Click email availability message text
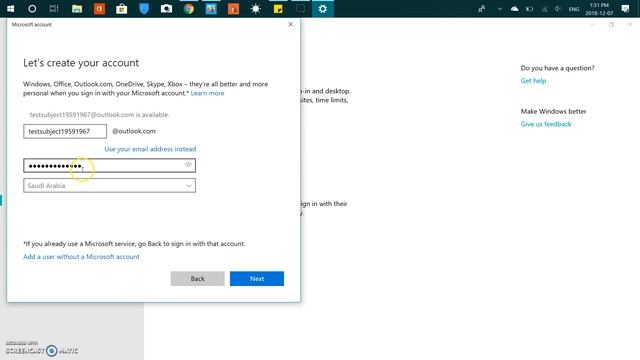 pos(99,115)
